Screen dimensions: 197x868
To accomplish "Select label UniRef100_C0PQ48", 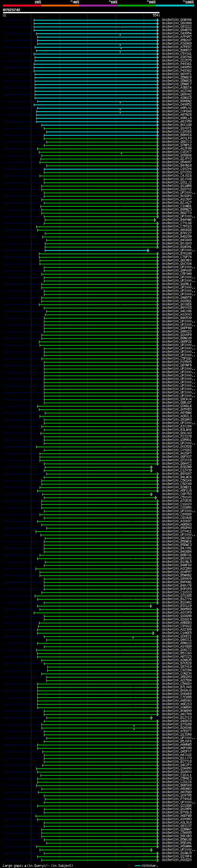I will tap(177, 111).
